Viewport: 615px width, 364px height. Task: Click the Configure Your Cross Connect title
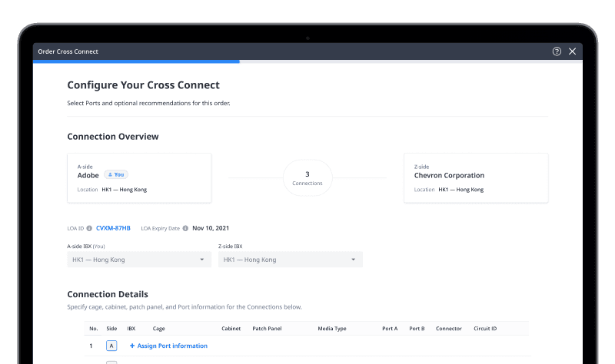click(143, 85)
